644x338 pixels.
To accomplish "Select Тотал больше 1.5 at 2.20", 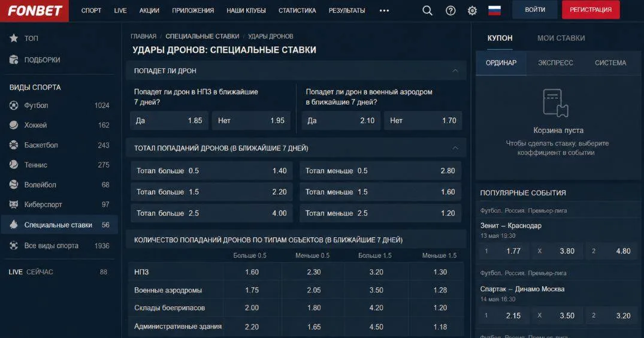I will (x=211, y=192).
